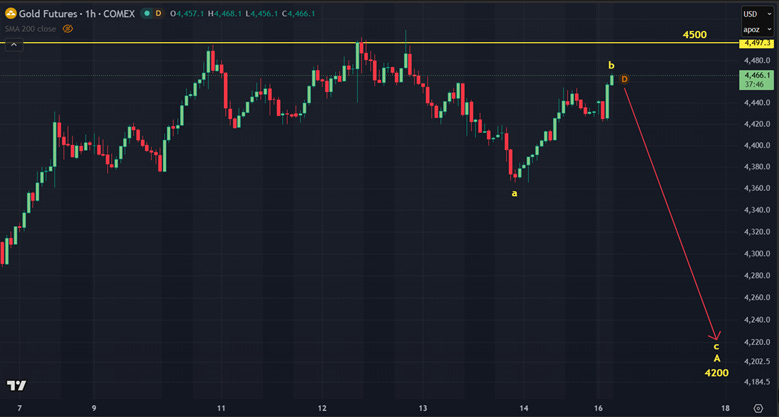Select the SMA 200 close indicator label

point(30,29)
